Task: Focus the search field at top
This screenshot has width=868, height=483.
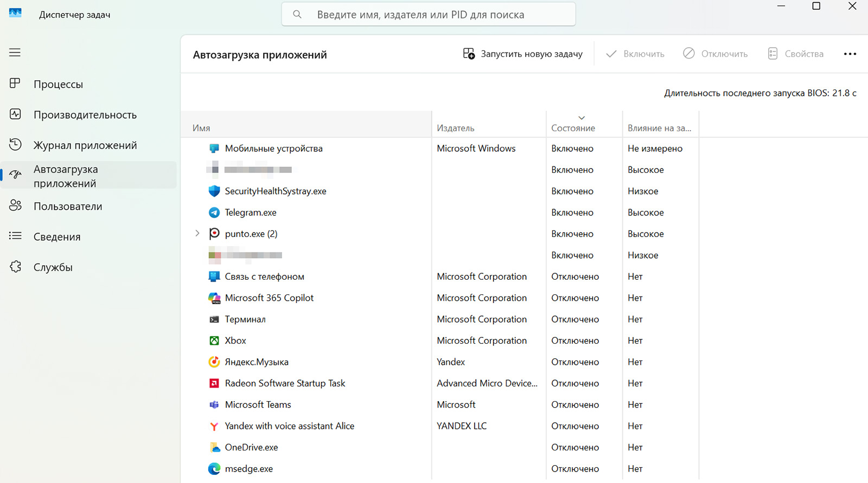Action: (x=429, y=15)
